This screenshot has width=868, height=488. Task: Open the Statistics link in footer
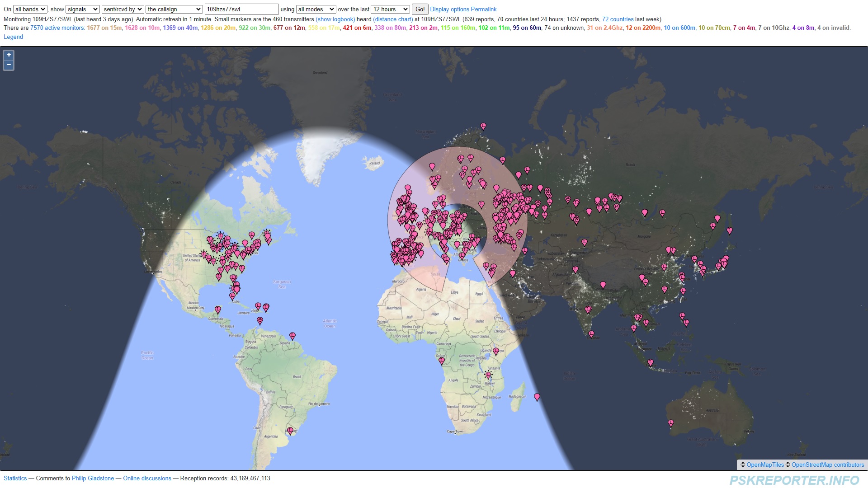[x=15, y=478]
